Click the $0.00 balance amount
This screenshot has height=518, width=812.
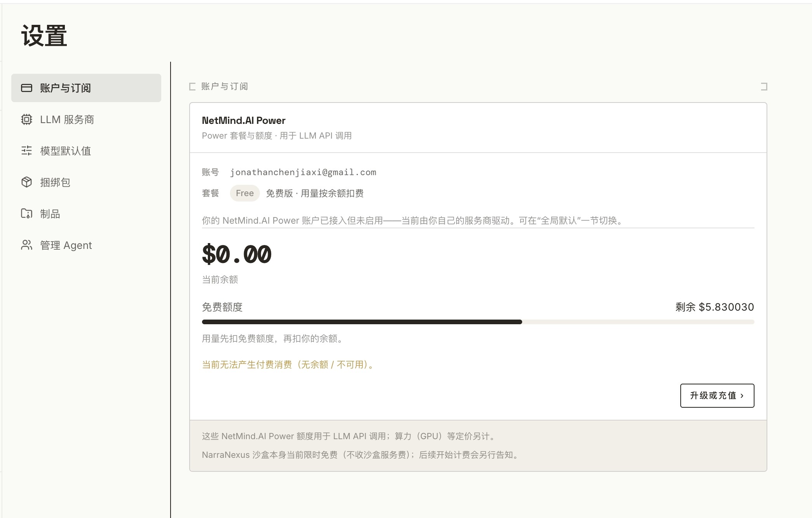coord(237,255)
